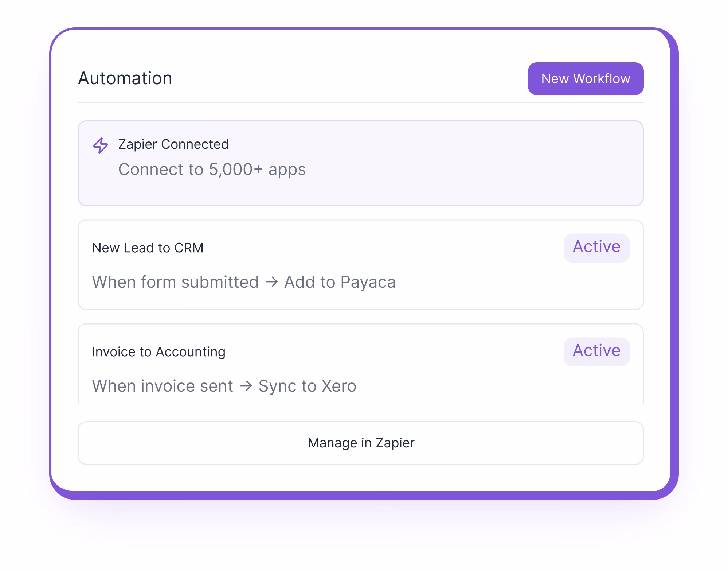Open the Zapier Connected integration card

[361, 163]
